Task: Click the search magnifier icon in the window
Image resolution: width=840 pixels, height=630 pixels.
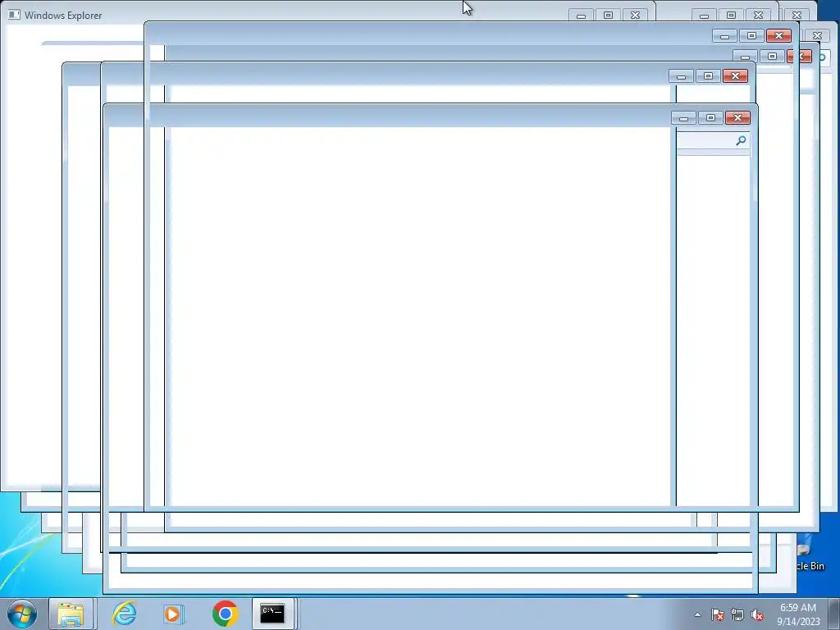Action: coord(741,140)
